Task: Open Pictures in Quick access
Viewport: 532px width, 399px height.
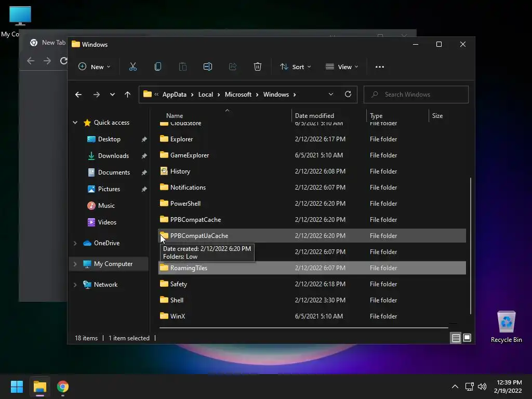Action: 109,189
